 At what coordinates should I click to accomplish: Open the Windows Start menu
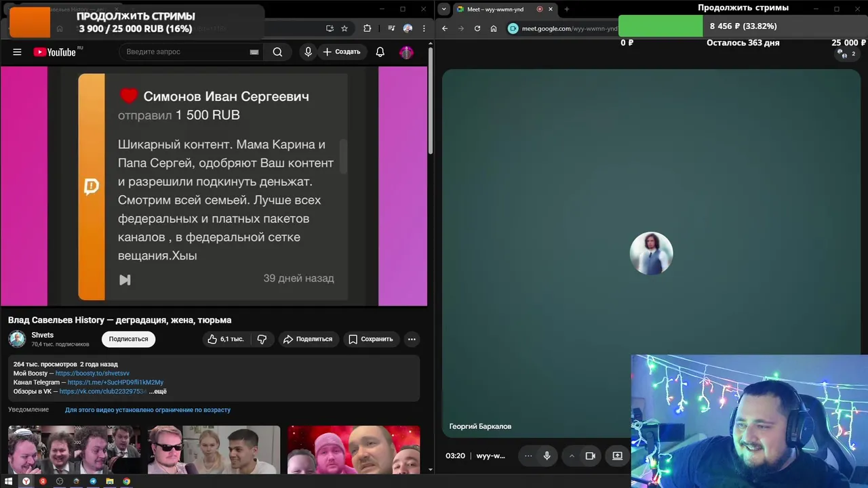click(9, 481)
